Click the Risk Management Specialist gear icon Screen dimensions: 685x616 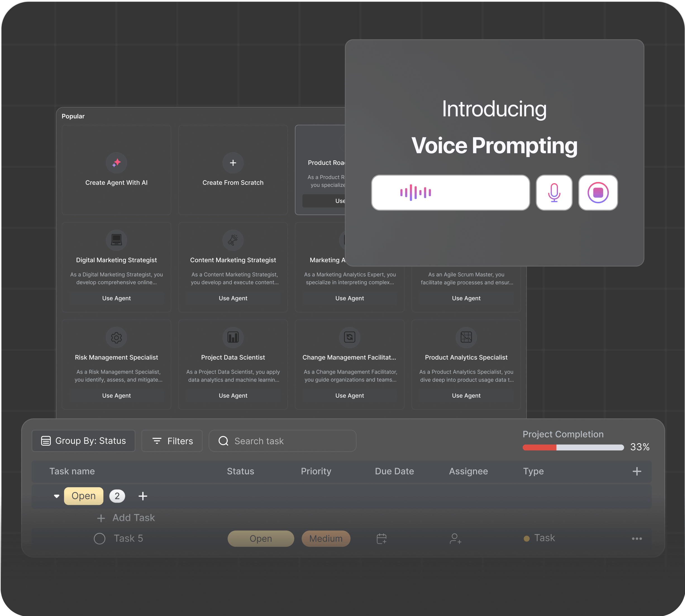click(116, 337)
